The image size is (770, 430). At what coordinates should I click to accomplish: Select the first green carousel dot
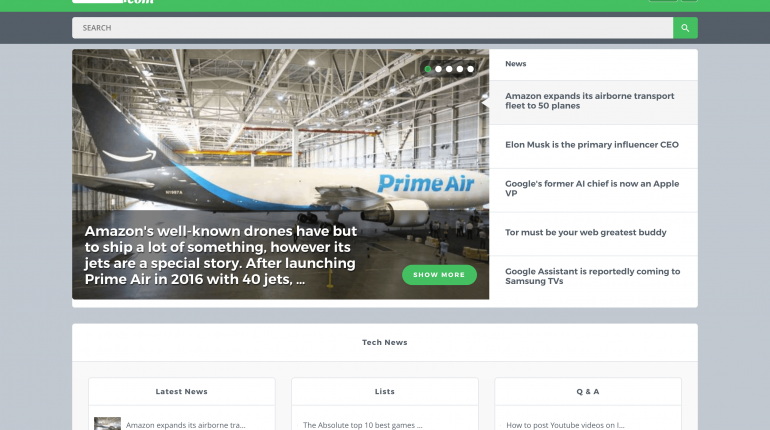point(428,69)
